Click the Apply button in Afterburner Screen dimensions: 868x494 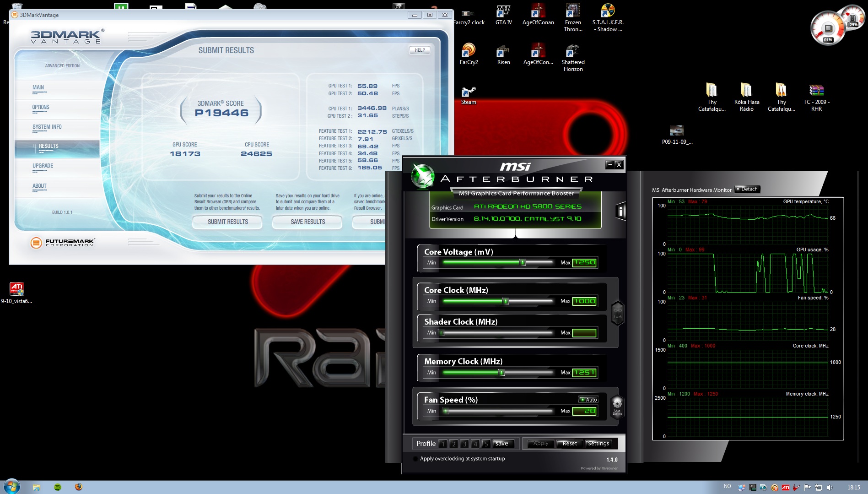pyautogui.click(x=540, y=444)
